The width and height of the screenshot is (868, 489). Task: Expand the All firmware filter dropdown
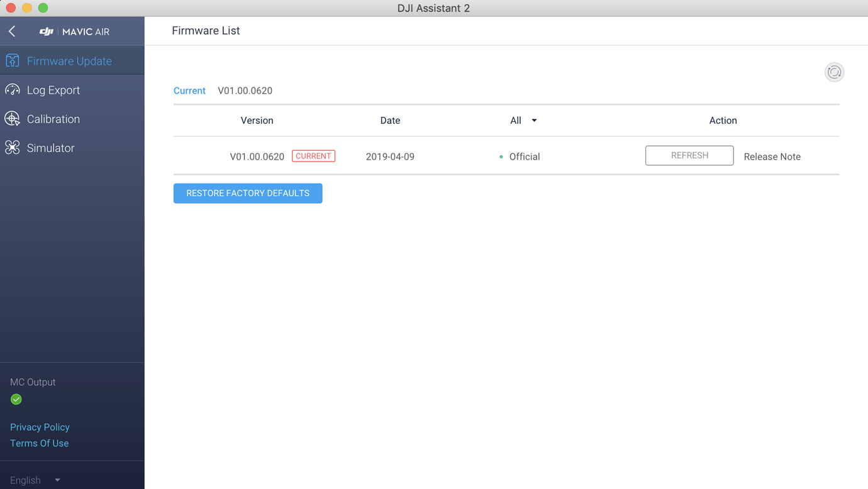point(523,121)
